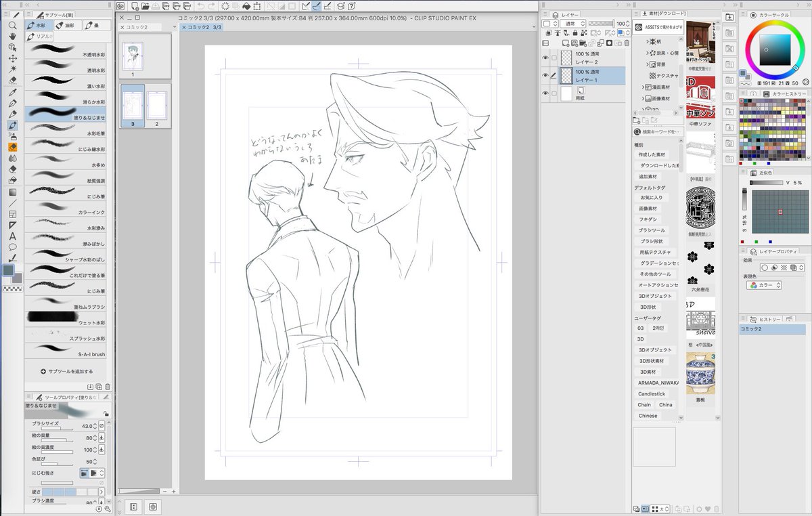
Task: Hide the 用紙 paper layer eye icon
Action: (545, 93)
